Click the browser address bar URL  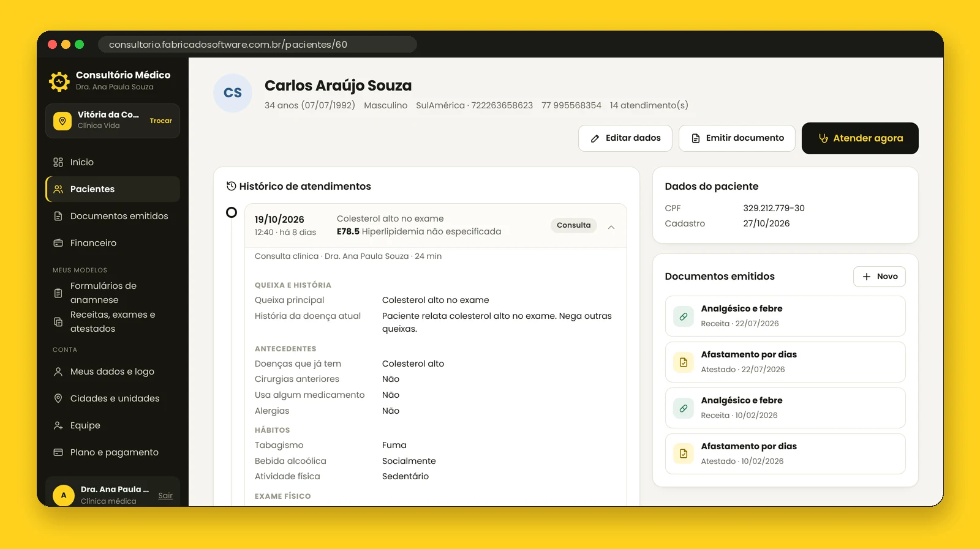pyautogui.click(x=257, y=45)
